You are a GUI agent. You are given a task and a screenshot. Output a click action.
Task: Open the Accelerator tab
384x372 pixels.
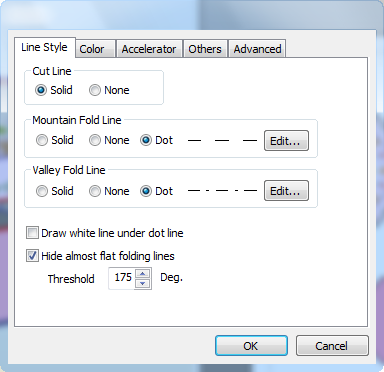149,49
